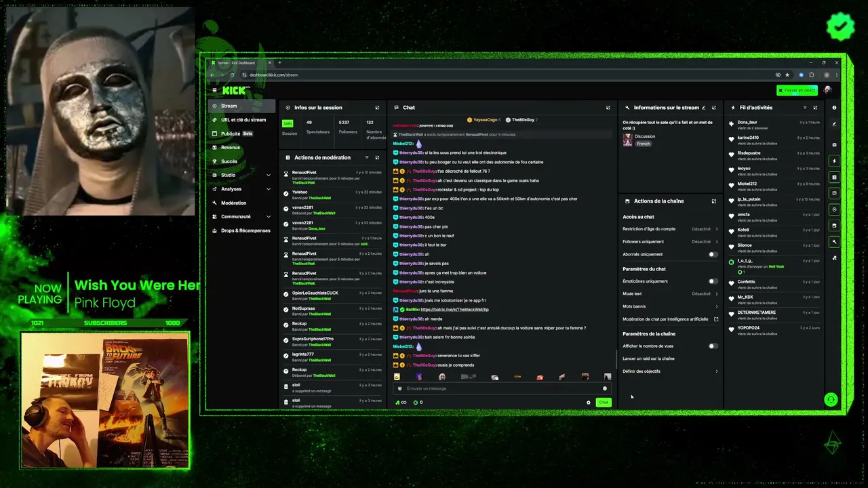
Task: Open Définir des objectifs
Action: 670,371
